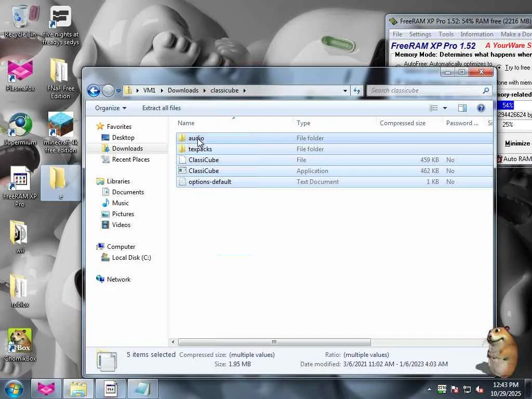Select Desktop under Favorites
Image resolution: width=532 pixels, height=399 pixels.
(x=123, y=137)
